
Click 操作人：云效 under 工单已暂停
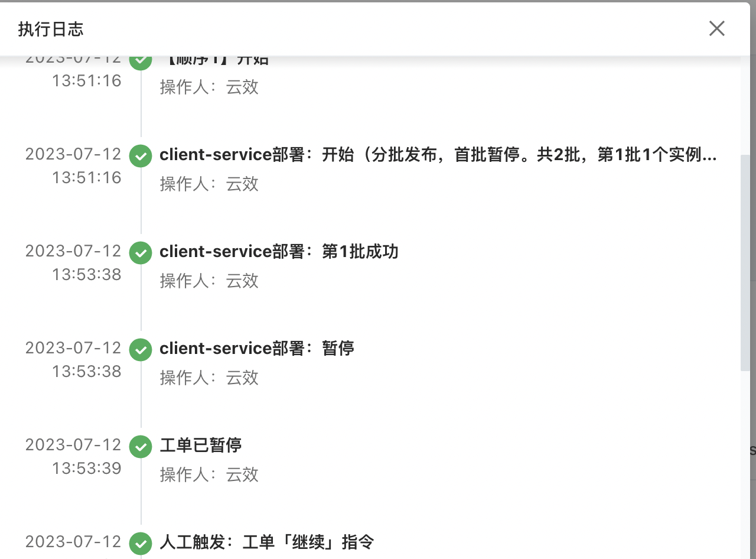209,474
